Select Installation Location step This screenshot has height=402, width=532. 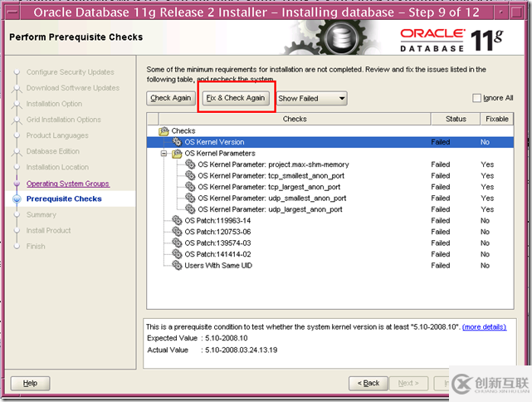(57, 167)
